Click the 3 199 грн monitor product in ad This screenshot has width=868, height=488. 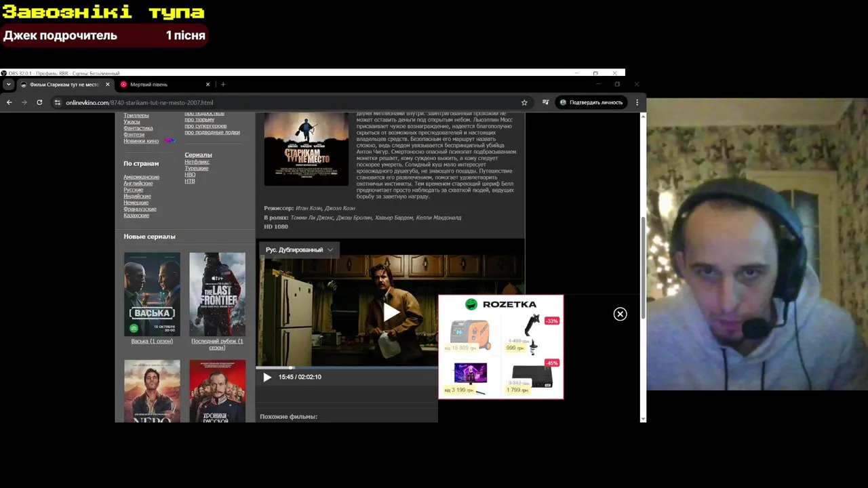click(469, 378)
